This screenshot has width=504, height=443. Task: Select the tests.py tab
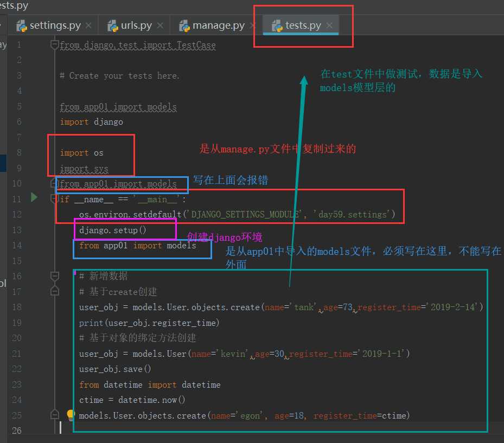pyautogui.click(x=301, y=25)
